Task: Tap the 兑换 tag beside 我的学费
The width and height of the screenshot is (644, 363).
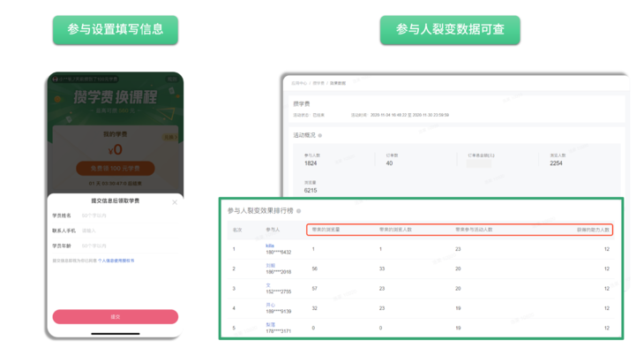Action: coord(170,137)
